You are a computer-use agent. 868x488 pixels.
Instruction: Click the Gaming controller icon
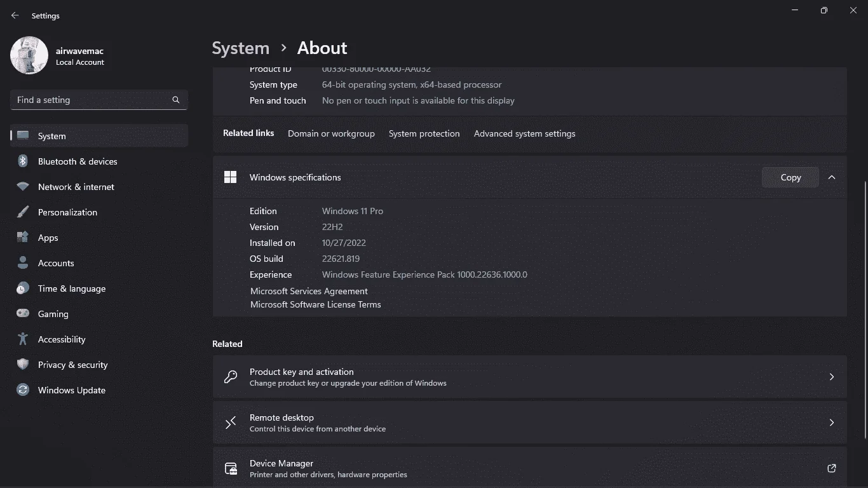23,314
